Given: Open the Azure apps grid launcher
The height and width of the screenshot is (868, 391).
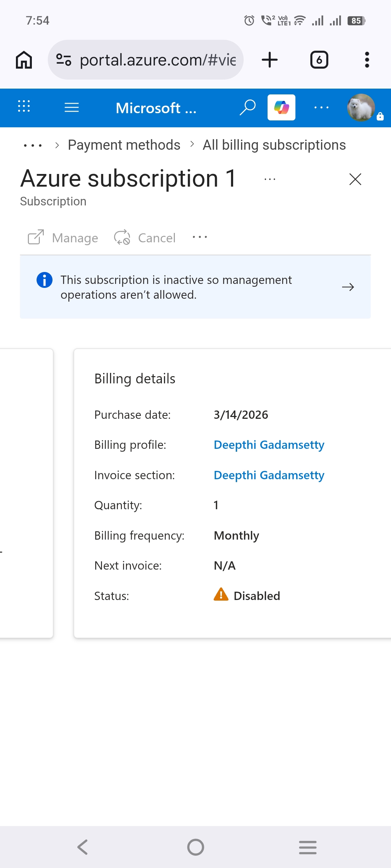Looking at the screenshot, I should tap(24, 106).
